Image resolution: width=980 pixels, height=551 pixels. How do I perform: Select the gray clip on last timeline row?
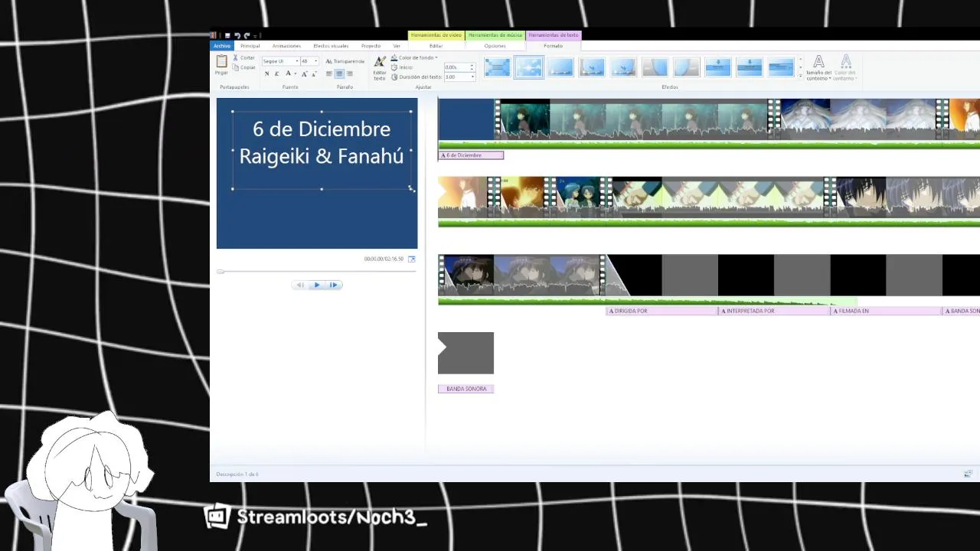pyautogui.click(x=465, y=353)
